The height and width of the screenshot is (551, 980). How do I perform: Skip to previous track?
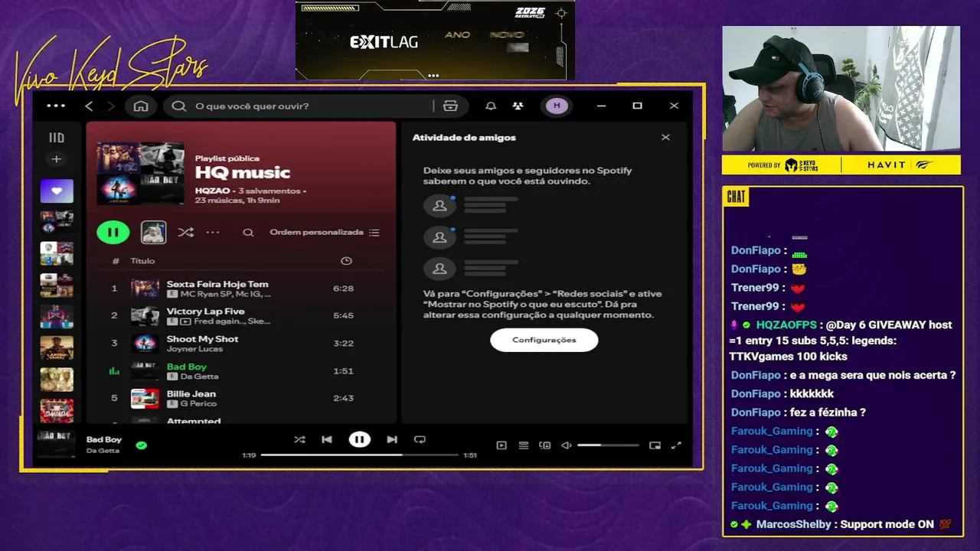pos(327,439)
